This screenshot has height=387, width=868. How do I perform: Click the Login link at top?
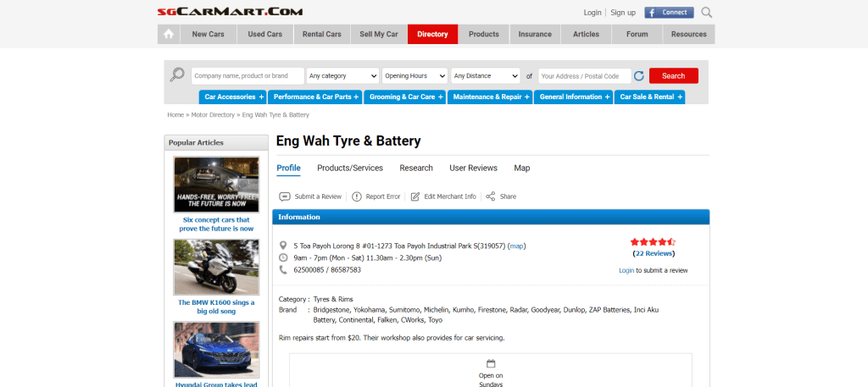pos(593,12)
